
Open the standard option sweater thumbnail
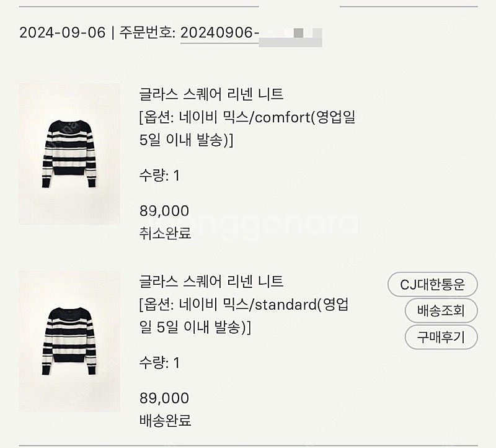click(x=69, y=341)
